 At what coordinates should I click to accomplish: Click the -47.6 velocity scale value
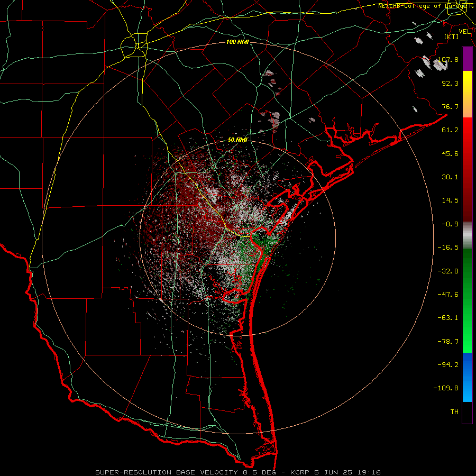[448, 295]
